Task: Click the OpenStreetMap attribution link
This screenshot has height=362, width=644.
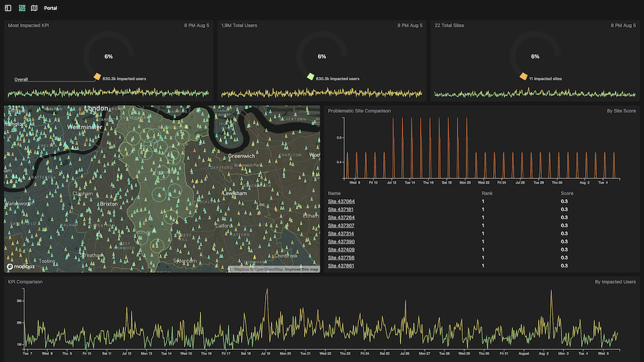Action: click(x=268, y=269)
